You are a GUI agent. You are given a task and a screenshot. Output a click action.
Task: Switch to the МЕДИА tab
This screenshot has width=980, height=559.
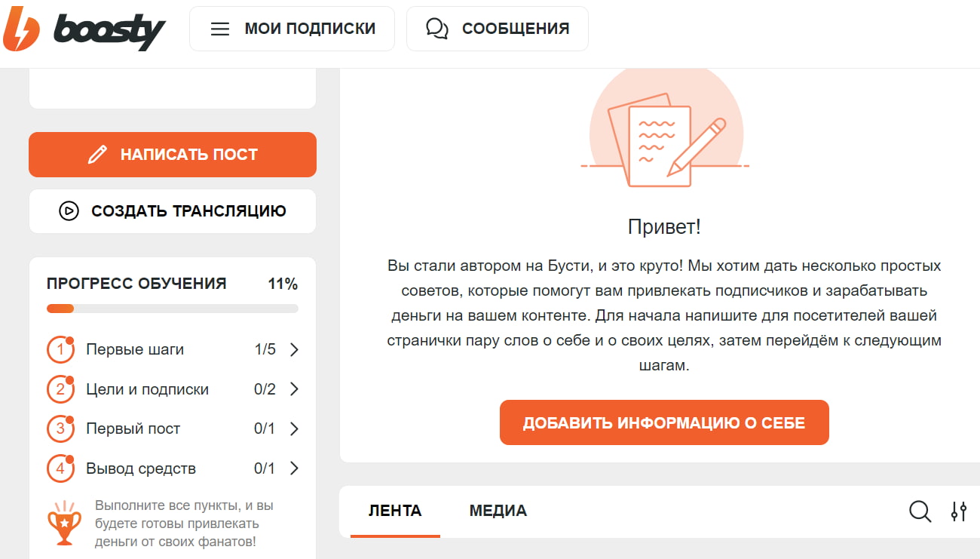(x=497, y=511)
